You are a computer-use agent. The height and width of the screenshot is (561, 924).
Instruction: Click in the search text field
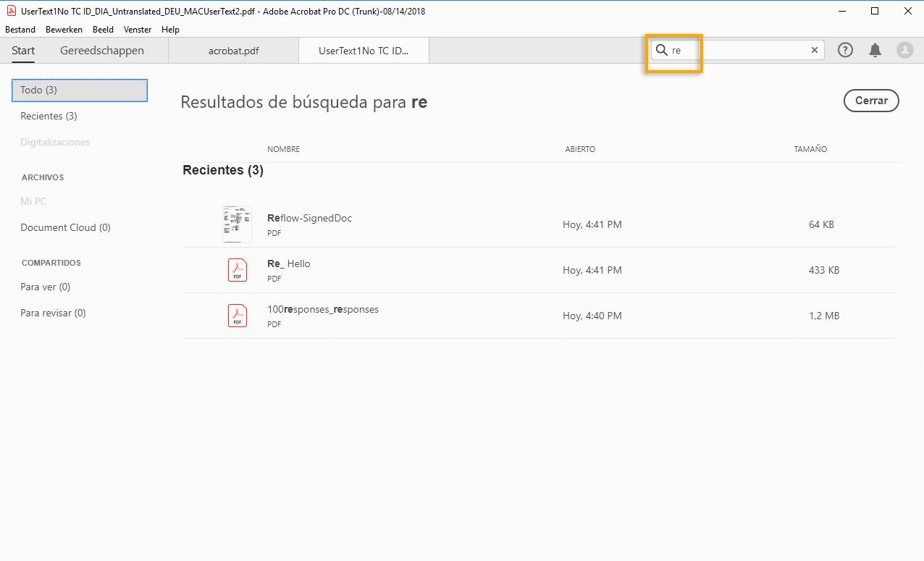click(x=739, y=50)
